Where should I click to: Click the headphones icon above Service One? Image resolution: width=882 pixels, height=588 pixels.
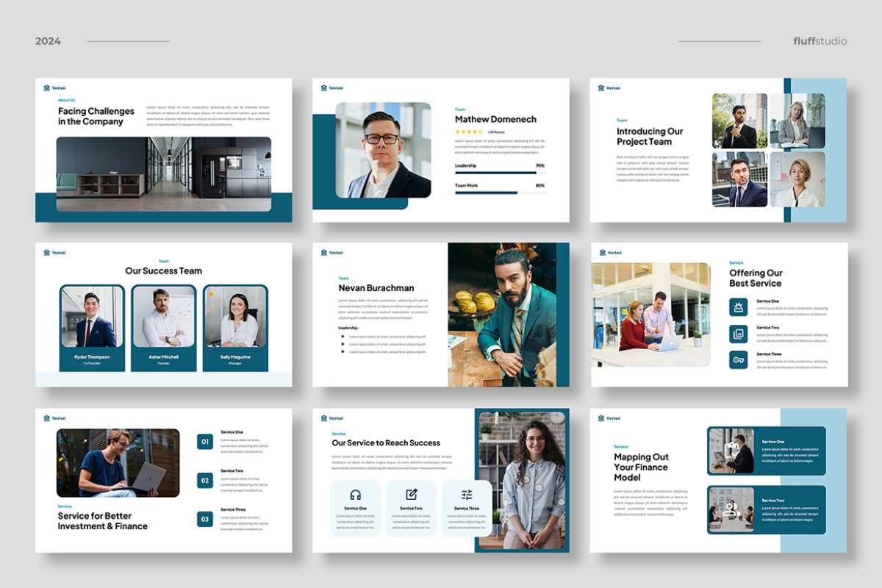356,495
